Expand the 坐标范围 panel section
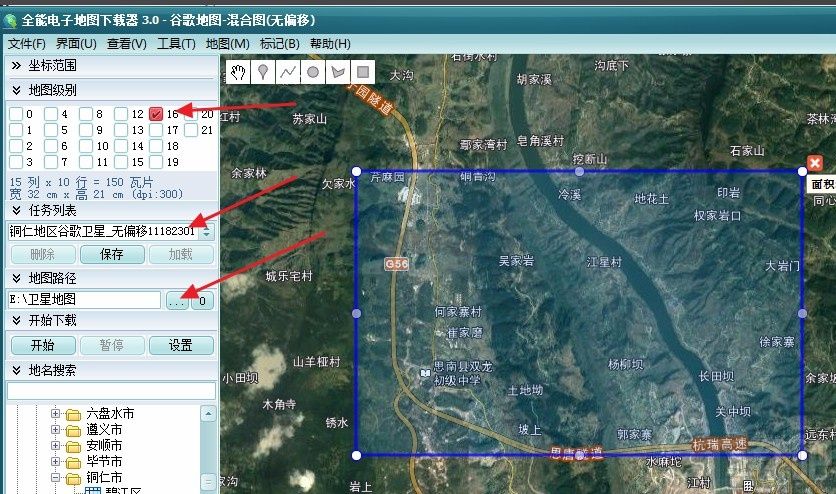Viewport: 836px width, 494px height. (x=15, y=66)
